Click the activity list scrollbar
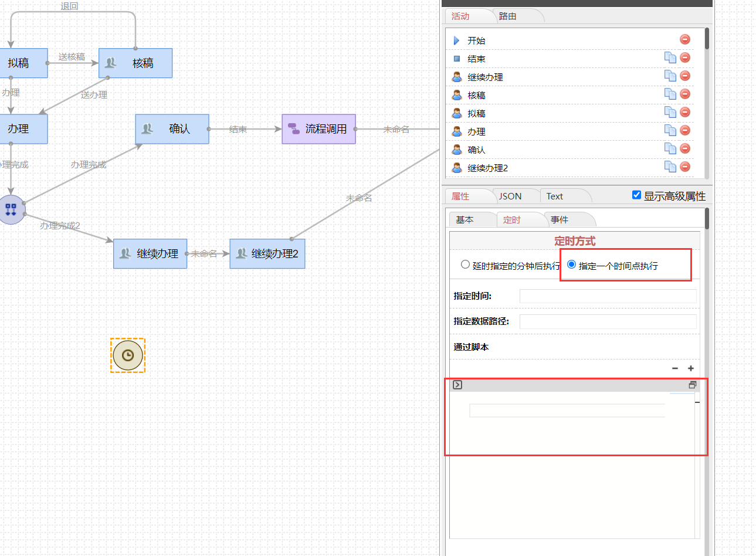This screenshot has height=556, width=756. click(x=707, y=39)
